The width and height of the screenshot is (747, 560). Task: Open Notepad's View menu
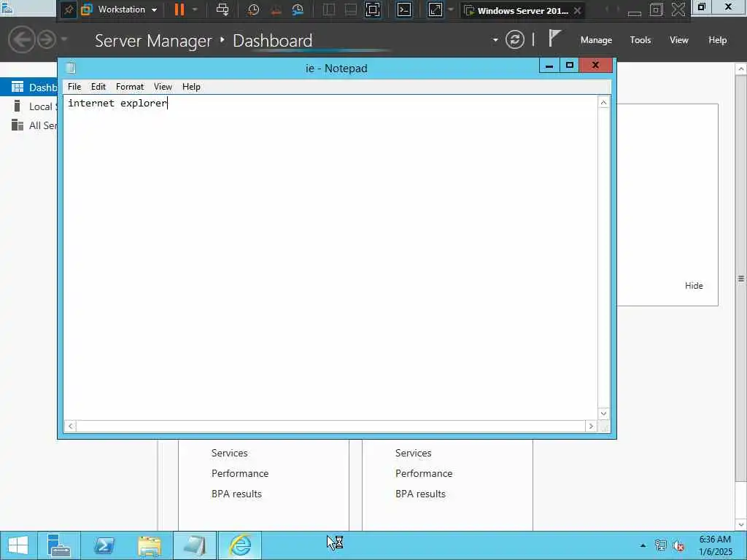point(163,87)
